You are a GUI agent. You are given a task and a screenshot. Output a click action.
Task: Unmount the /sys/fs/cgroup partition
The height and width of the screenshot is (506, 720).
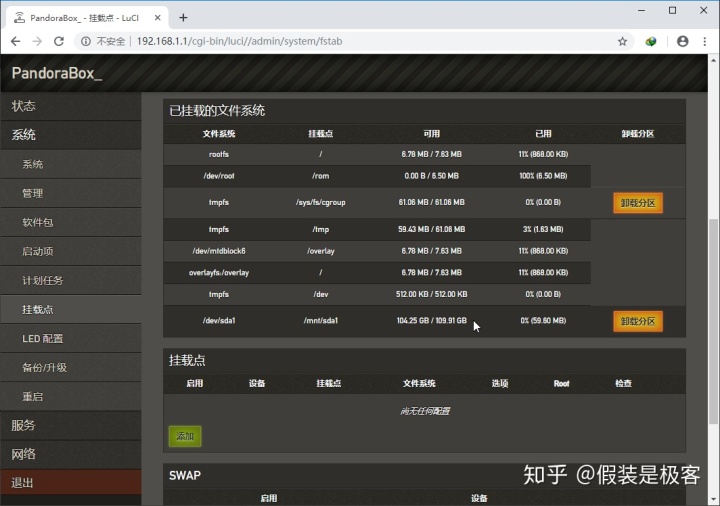click(x=638, y=203)
